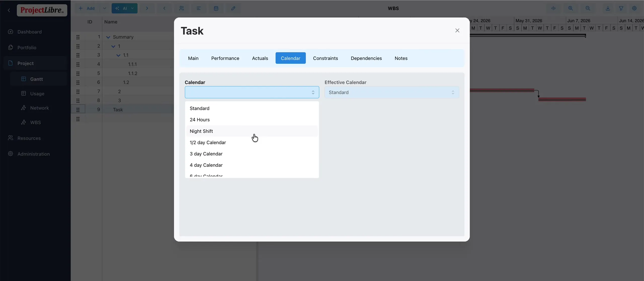Close the Task dialog
The width and height of the screenshot is (644, 281).
[x=457, y=30]
